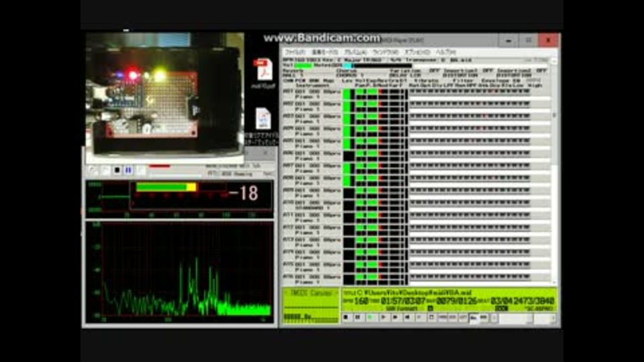Screen dimensions: 644x362
Task: Click the stop button in the spectrum analyzer toolbar
Action: point(117,170)
